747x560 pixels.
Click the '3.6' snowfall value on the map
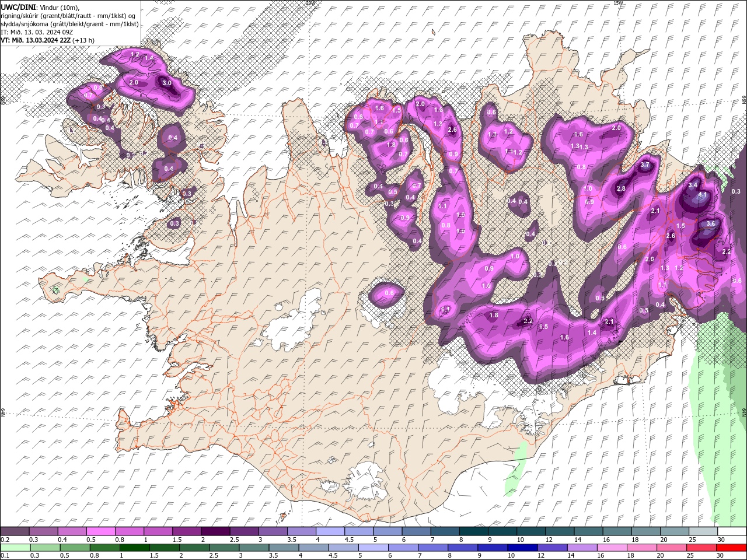tap(711, 223)
